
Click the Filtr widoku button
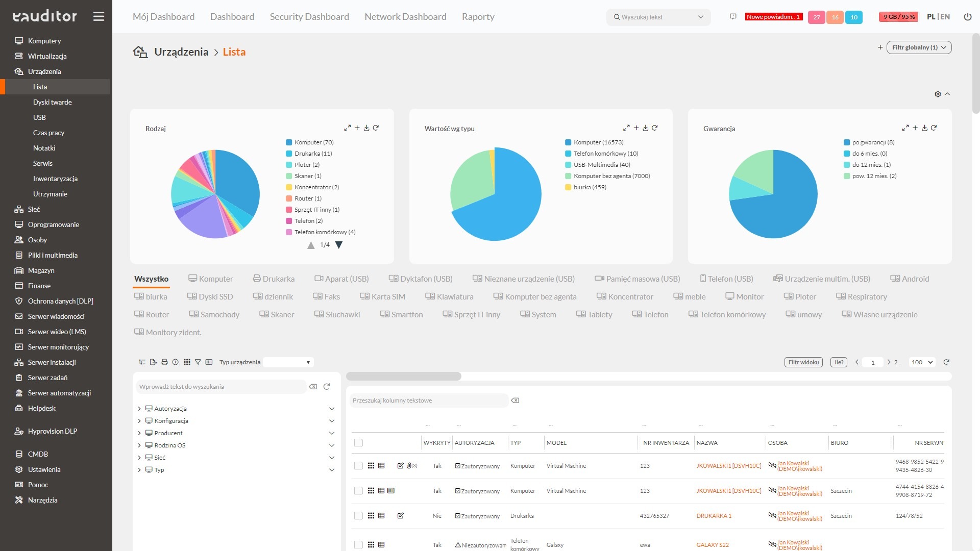[x=803, y=362]
